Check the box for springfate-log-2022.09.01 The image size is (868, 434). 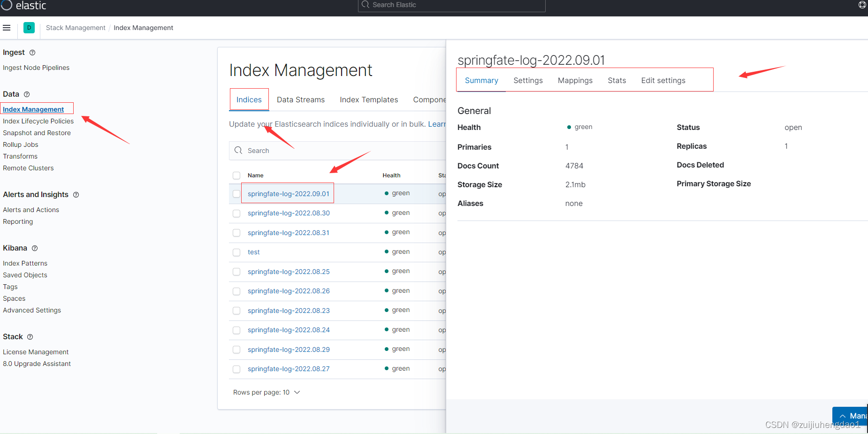pyautogui.click(x=236, y=194)
